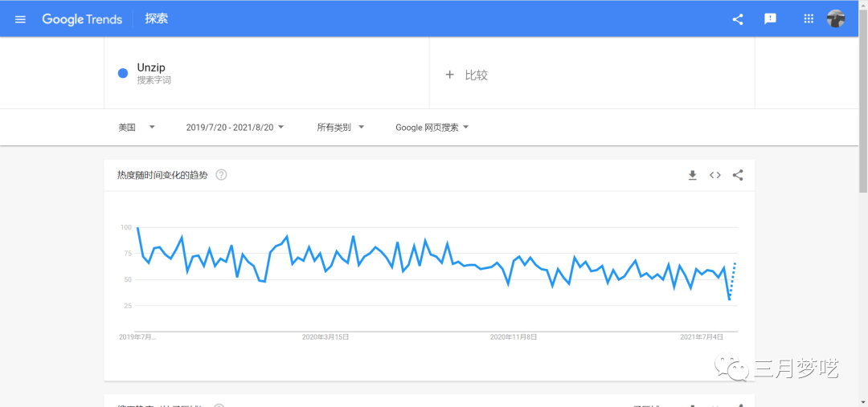Click the embed code icon for the chart
Screen dimensions: 868x407
(714, 175)
